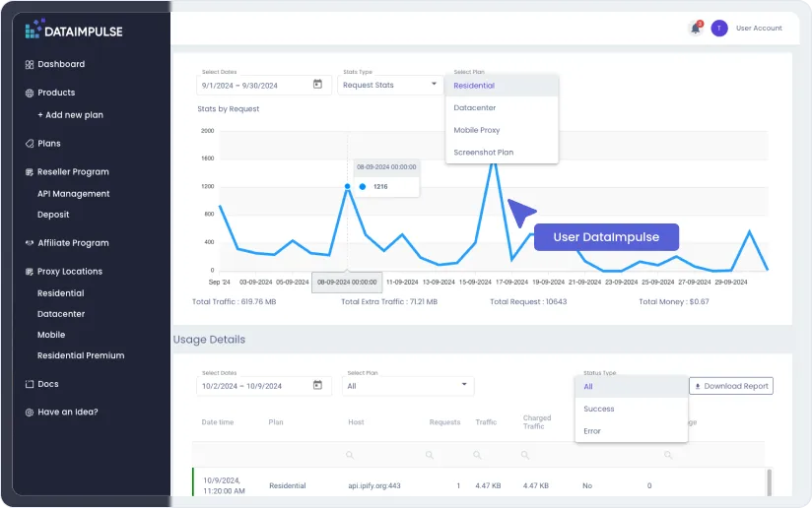Click Date time column header
Screen dimensions: 812x508
coord(218,422)
